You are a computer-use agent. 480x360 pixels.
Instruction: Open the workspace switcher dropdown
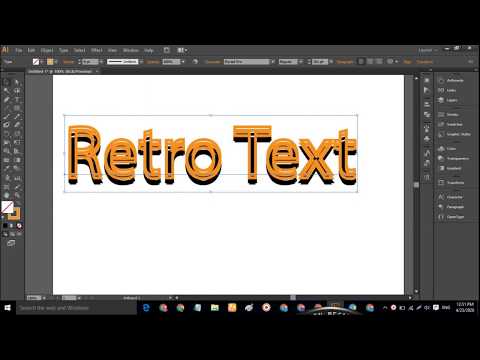click(x=428, y=50)
